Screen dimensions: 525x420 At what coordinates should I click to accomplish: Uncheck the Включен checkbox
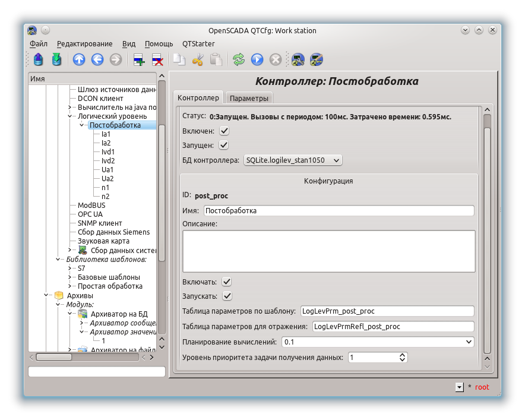coord(224,131)
